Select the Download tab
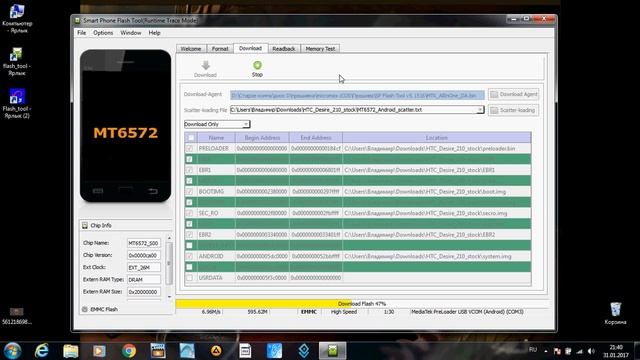Viewport: 640px width, 360px height. coord(250,48)
